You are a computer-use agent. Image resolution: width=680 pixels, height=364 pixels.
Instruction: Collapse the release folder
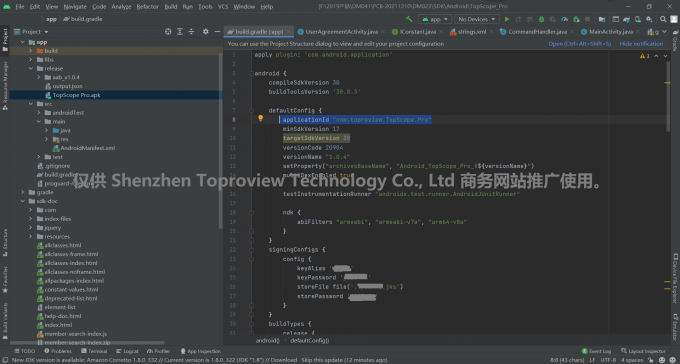[x=31, y=69]
